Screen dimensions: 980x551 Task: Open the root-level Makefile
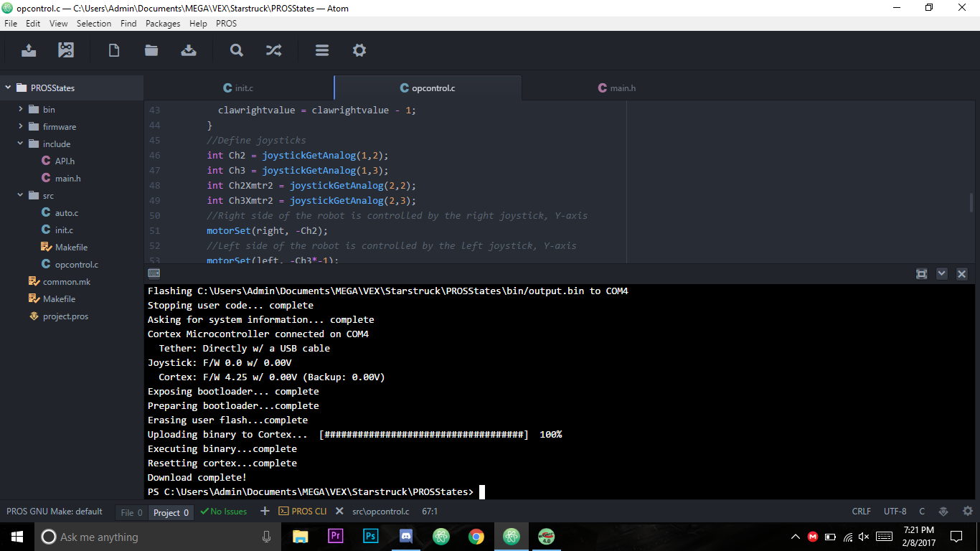point(59,298)
